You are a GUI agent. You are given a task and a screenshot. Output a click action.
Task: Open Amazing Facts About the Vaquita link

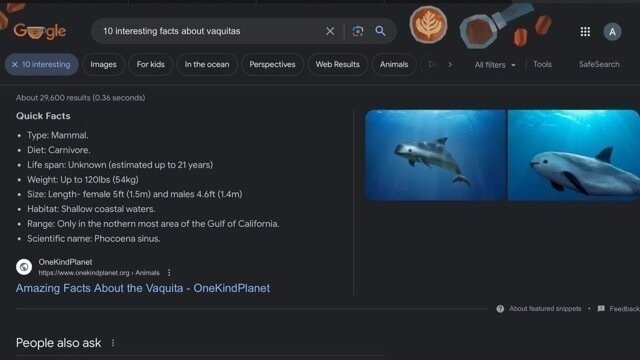tap(143, 288)
